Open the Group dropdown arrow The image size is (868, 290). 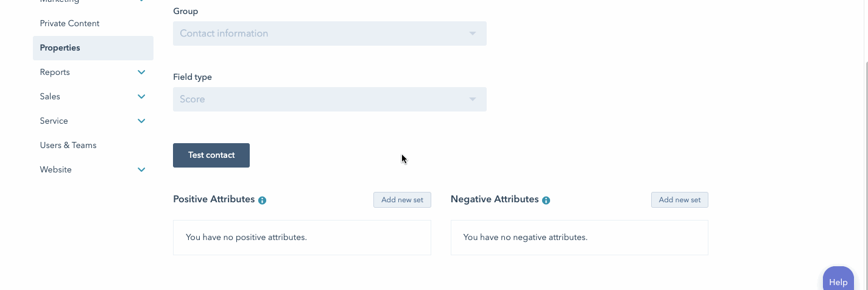[x=473, y=34]
